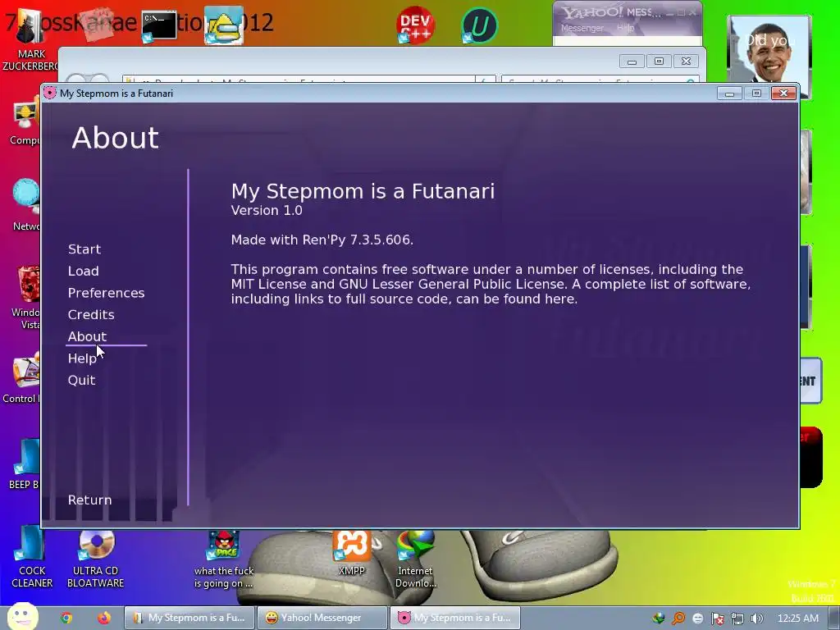840x630 pixels.
Task: Open Internet Download Manager desktop icon
Action: (x=415, y=557)
